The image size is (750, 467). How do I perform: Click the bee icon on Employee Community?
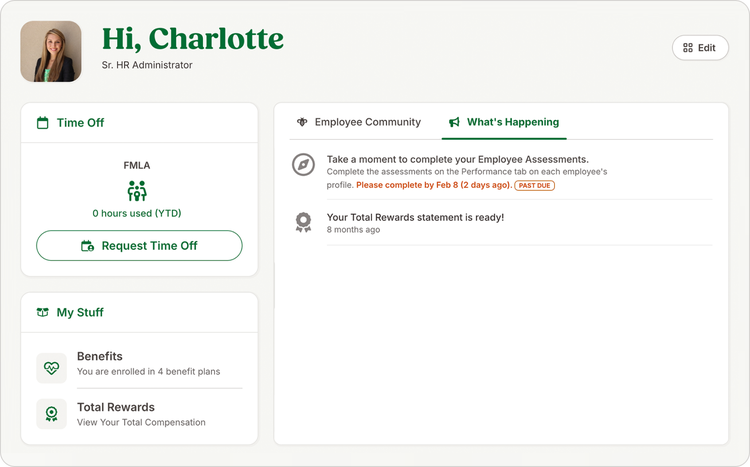click(302, 122)
